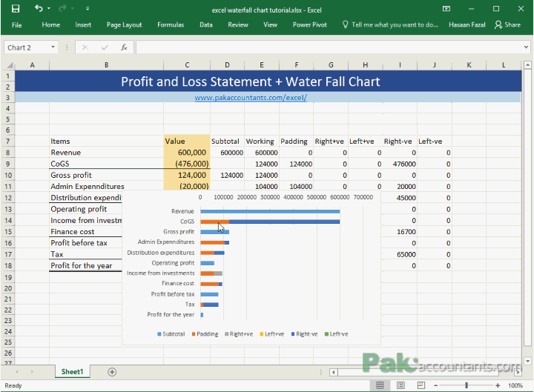Click the Name Box showing Chart 2

(x=27, y=47)
